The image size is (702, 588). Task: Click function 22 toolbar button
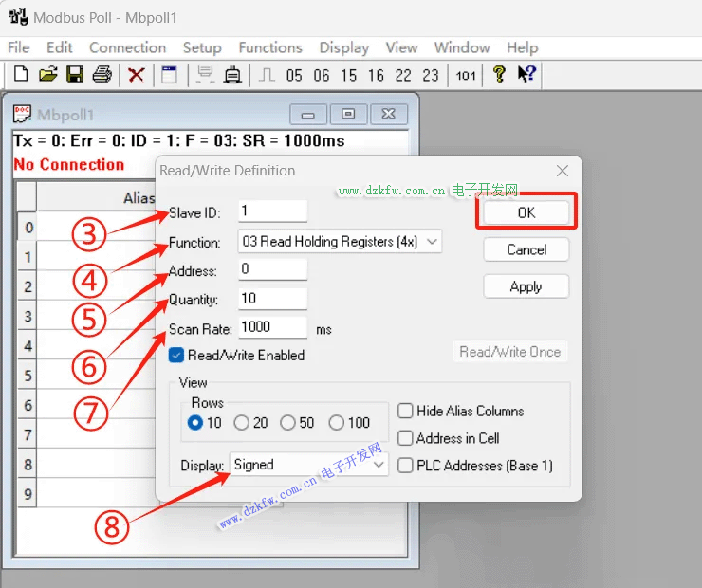(403, 75)
